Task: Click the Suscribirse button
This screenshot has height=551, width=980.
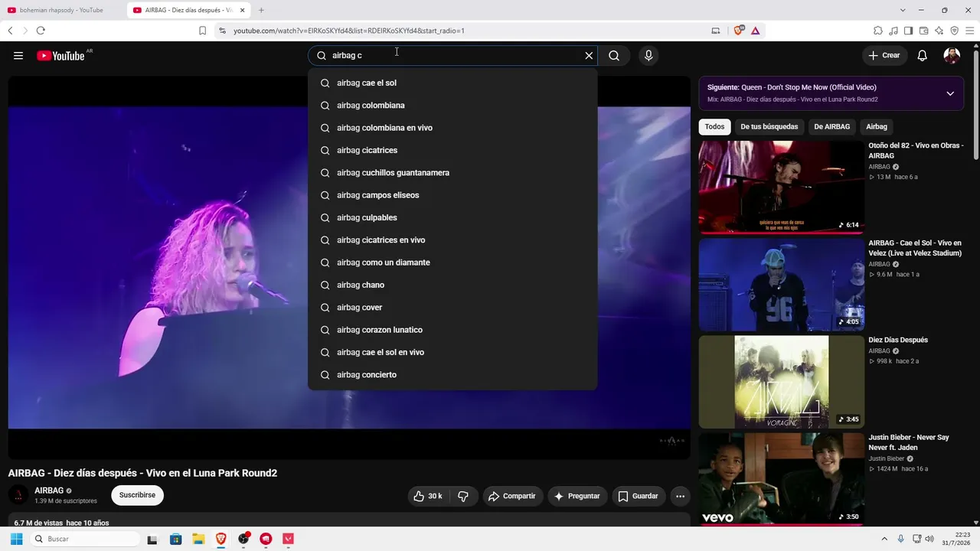Action: pyautogui.click(x=137, y=495)
